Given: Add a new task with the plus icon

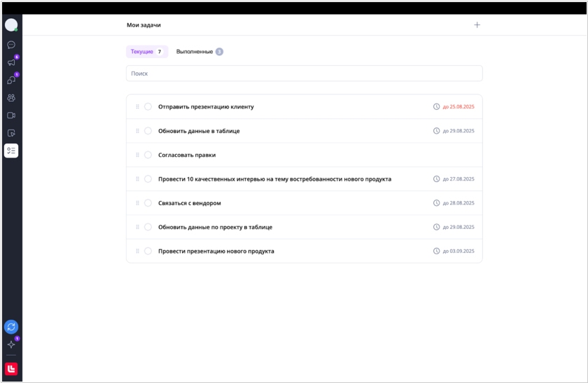Looking at the screenshot, I should pos(477,25).
